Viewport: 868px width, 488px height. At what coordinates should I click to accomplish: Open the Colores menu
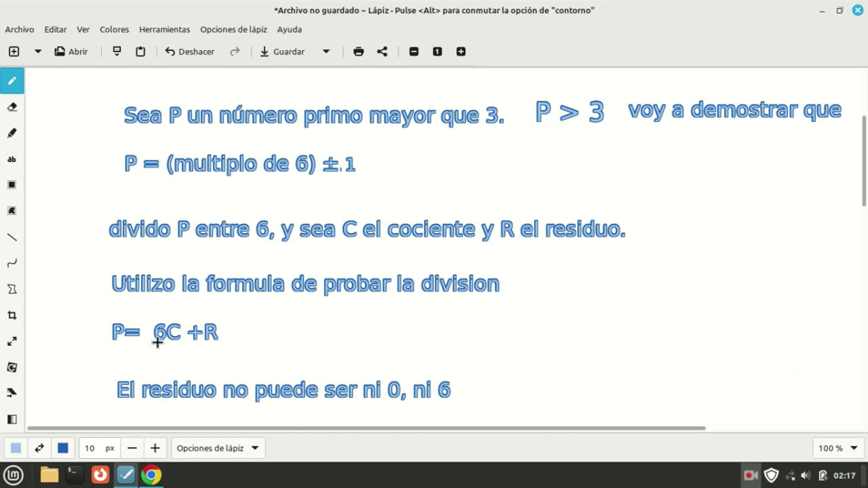115,29
